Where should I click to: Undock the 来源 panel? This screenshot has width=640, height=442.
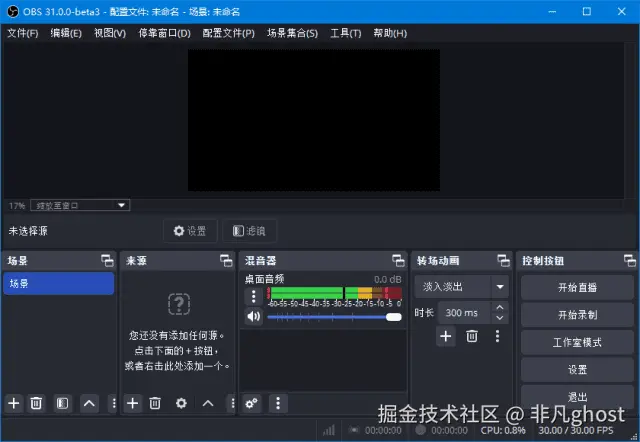coord(226,260)
